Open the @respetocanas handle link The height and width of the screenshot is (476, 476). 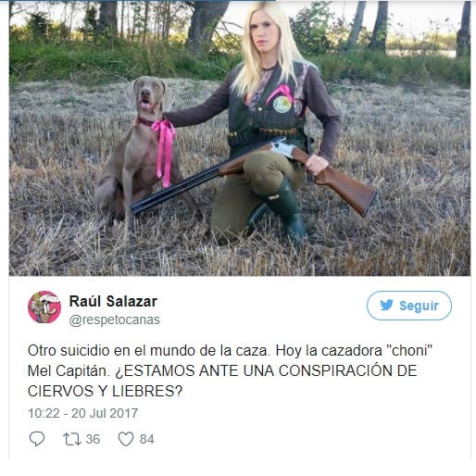(115, 319)
